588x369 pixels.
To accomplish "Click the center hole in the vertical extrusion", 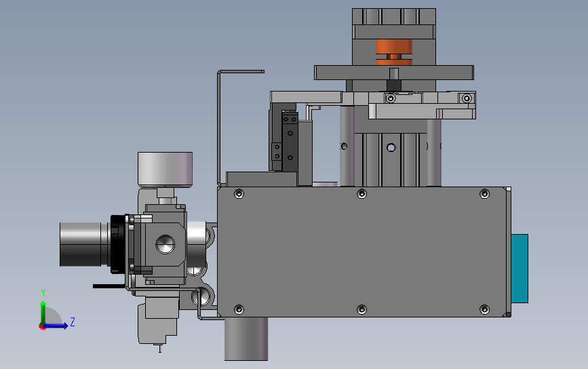I will [391, 147].
